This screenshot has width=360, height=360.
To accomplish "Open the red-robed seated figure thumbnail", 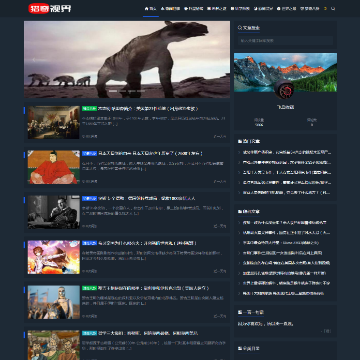I will tap(54, 167).
